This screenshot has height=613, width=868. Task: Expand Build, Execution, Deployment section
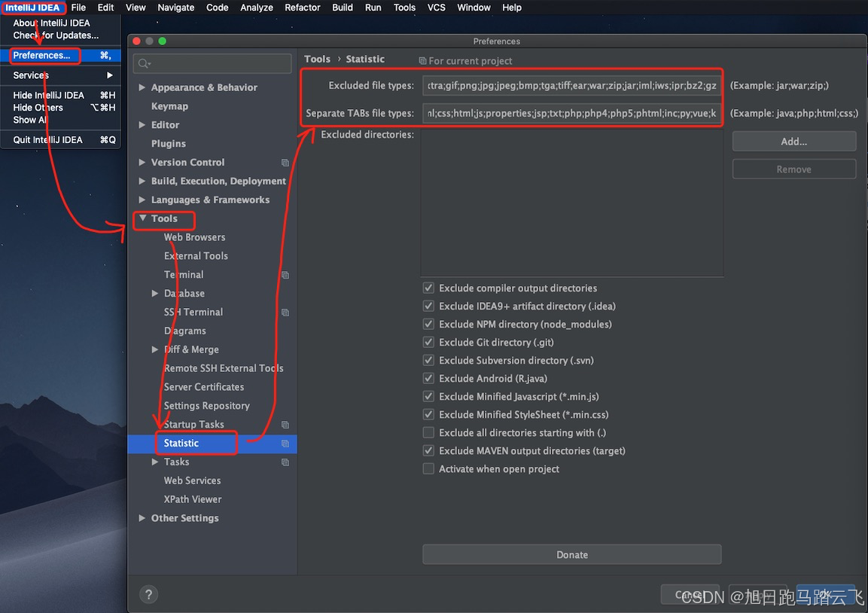(x=142, y=181)
